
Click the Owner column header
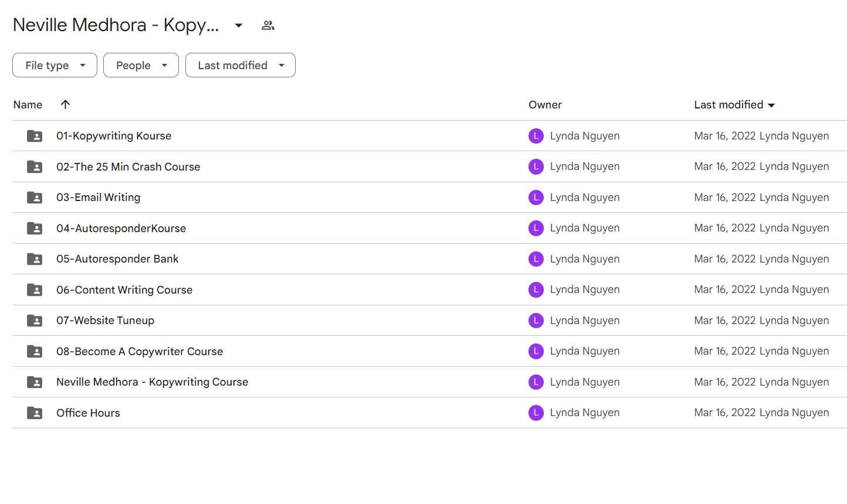tap(545, 105)
